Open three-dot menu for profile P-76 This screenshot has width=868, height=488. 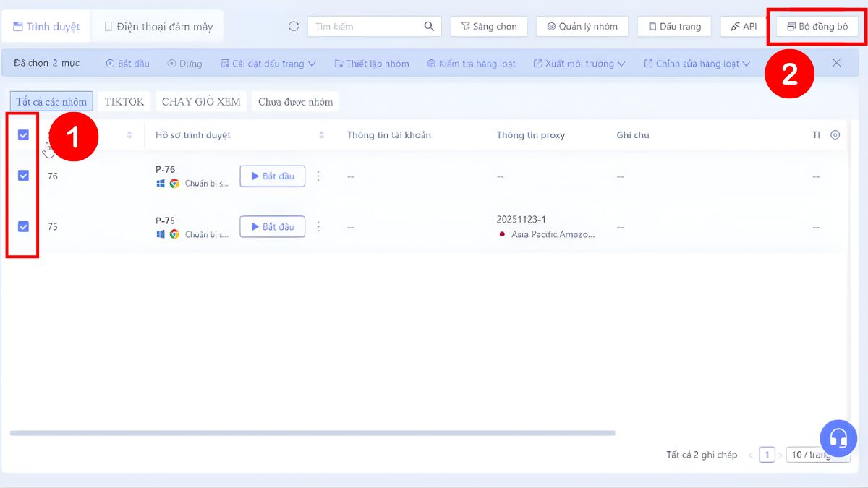pos(318,176)
